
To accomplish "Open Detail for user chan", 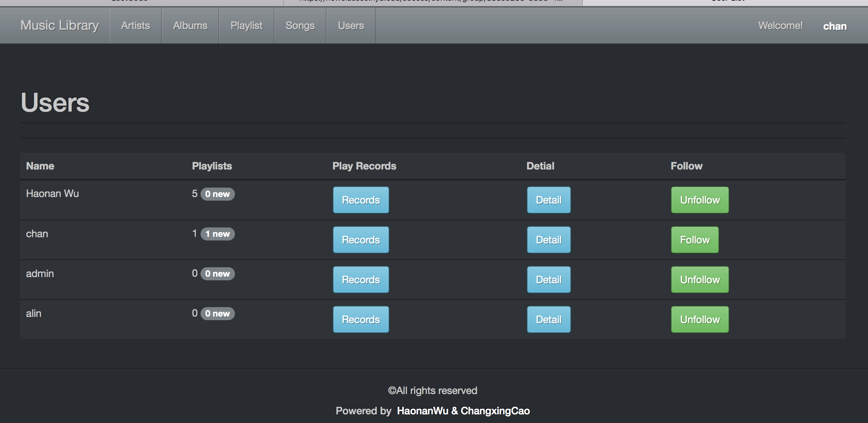I will [x=548, y=240].
